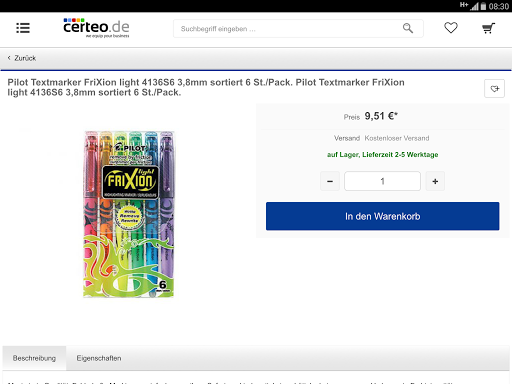
Task: Open the shopping cart icon
Action: pyautogui.click(x=488, y=28)
